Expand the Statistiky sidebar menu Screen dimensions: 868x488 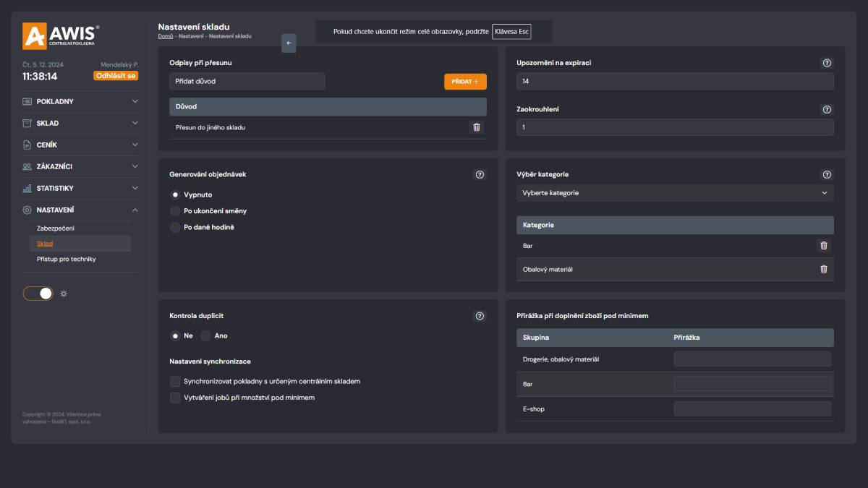80,188
